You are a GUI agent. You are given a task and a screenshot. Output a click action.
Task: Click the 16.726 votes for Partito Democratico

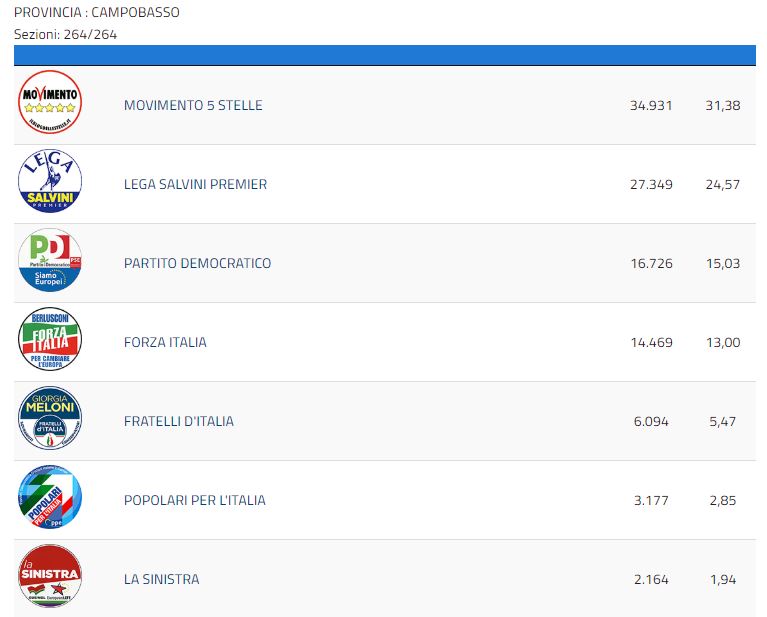click(652, 264)
